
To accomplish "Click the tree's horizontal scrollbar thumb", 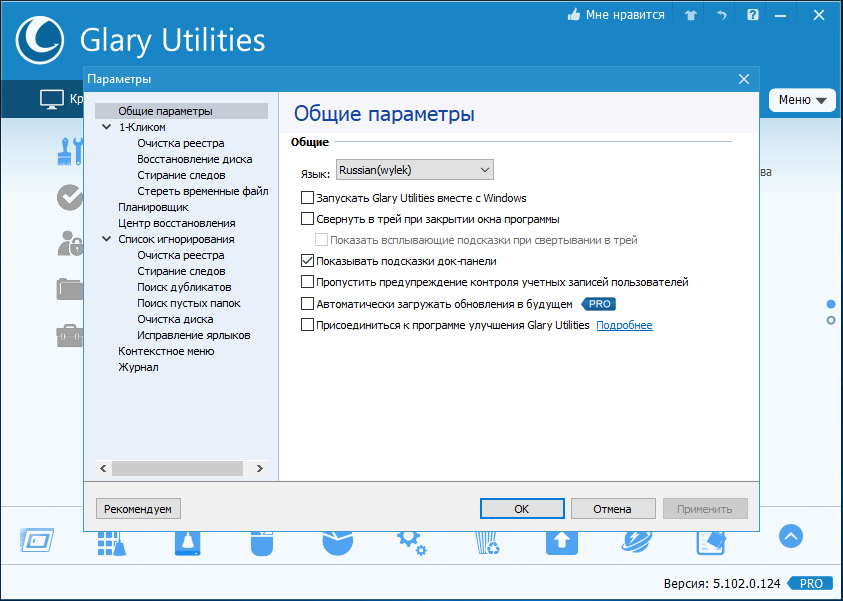I will tap(177, 468).
